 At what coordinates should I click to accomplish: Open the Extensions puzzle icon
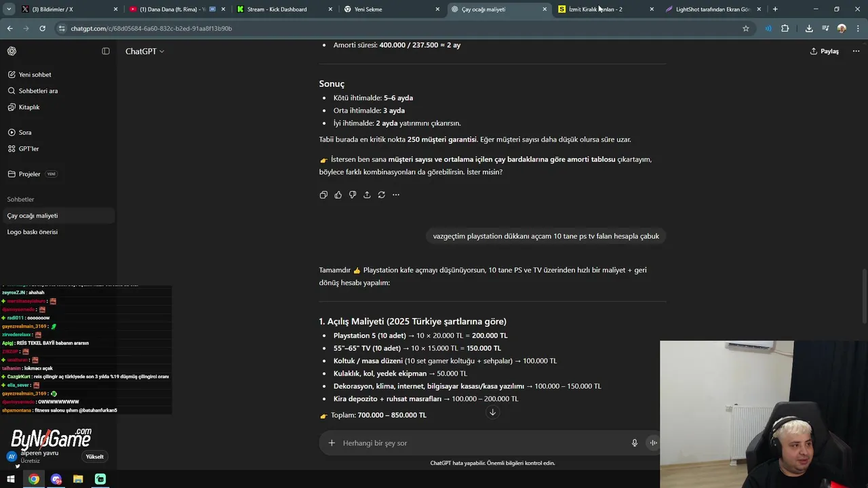[785, 28]
